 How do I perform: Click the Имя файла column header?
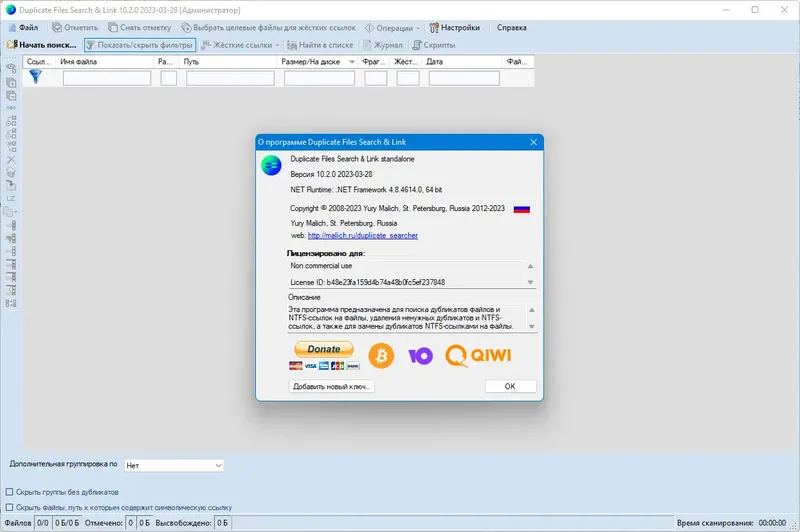pos(105,62)
